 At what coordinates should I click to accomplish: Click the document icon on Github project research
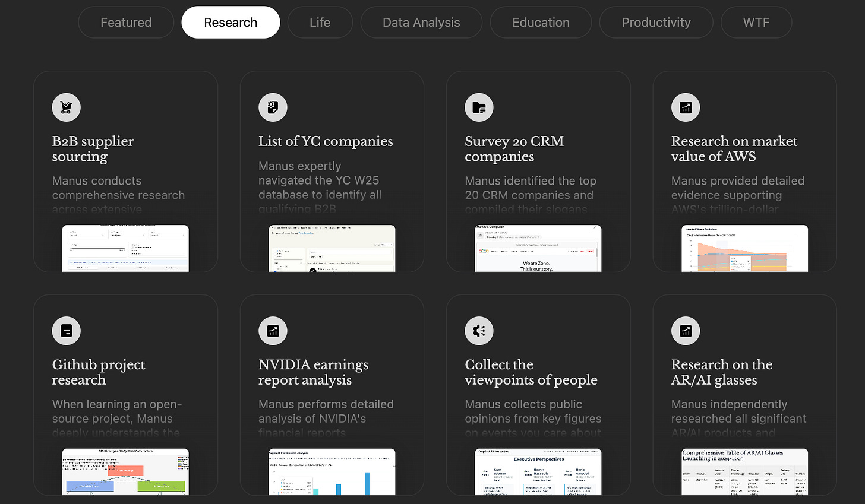tap(67, 331)
